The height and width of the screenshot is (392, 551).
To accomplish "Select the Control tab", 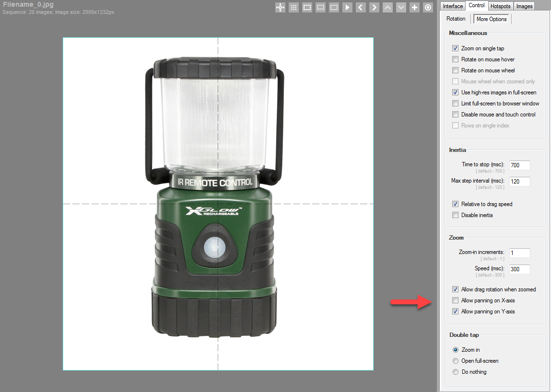I will [x=477, y=5].
